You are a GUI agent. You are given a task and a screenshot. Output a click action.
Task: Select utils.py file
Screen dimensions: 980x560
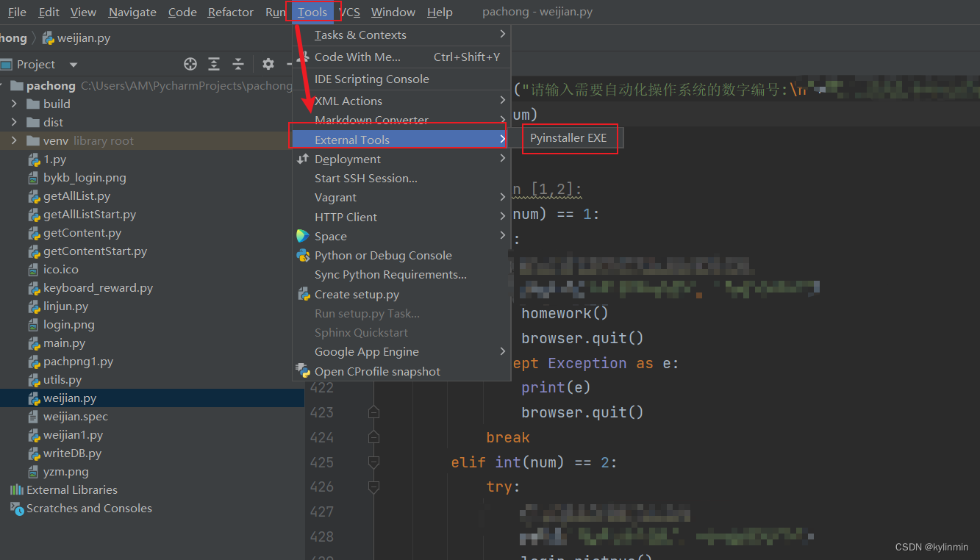pos(62,379)
